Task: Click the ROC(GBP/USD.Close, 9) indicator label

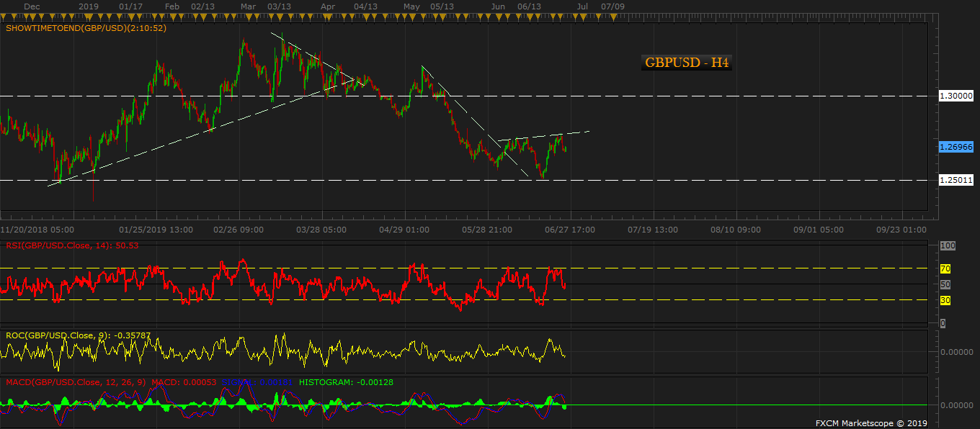Action: pyautogui.click(x=79, y=335)
